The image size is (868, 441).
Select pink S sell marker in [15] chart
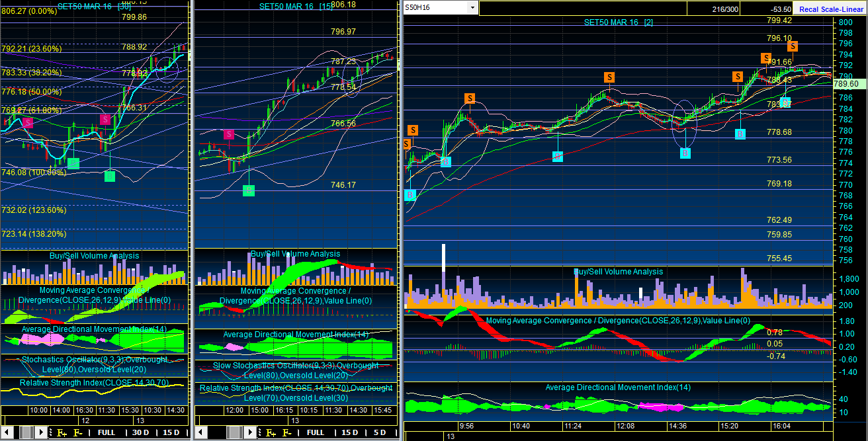(x=228, y=134)
